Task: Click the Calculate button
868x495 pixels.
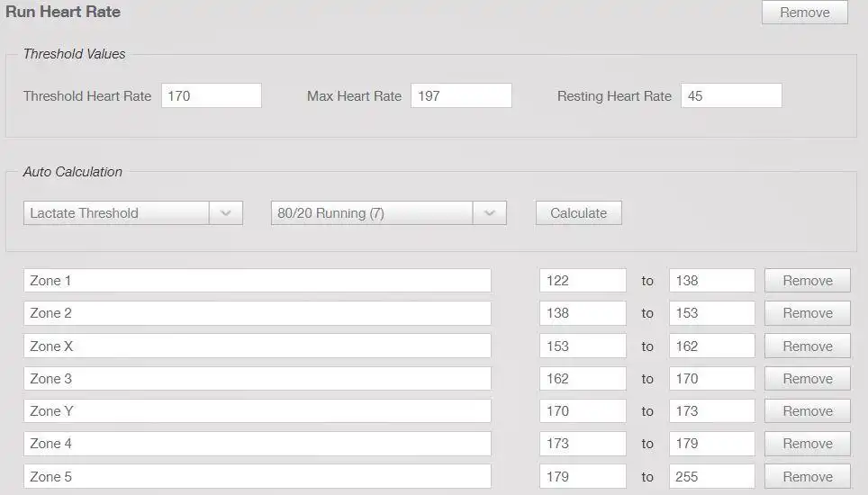Action: pos(578,213)
